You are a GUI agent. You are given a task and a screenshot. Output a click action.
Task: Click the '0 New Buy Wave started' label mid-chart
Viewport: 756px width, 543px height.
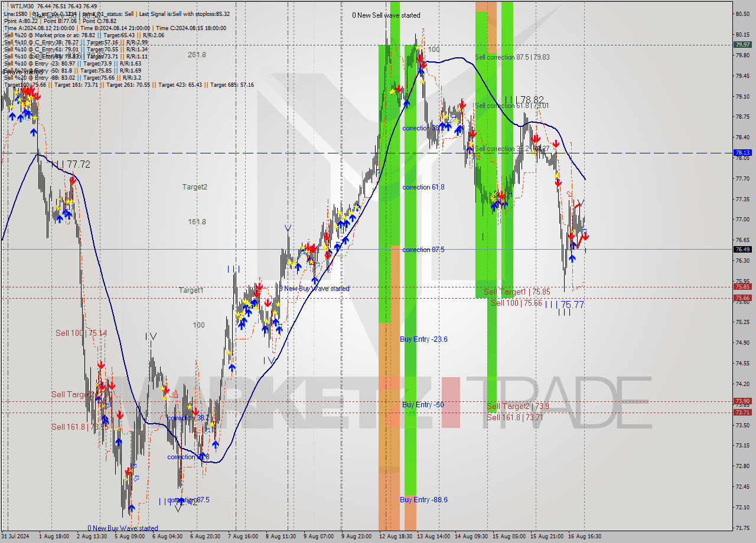(x=314, y=289)
